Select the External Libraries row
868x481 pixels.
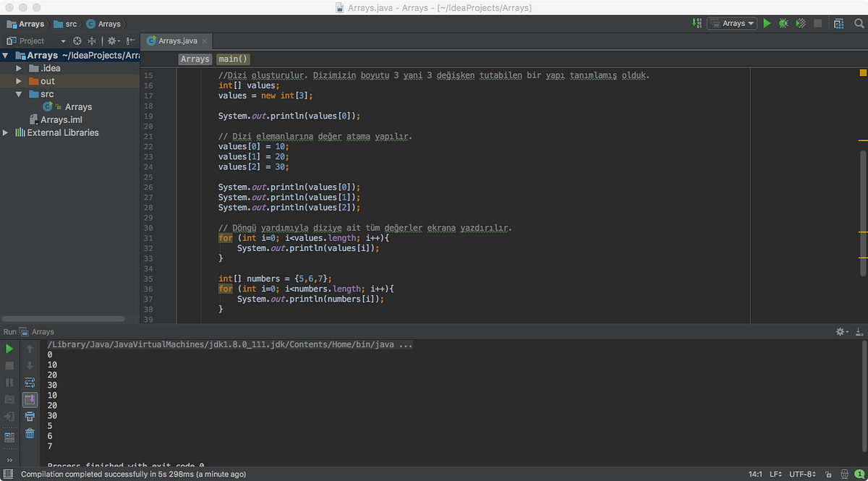point(69,132)
